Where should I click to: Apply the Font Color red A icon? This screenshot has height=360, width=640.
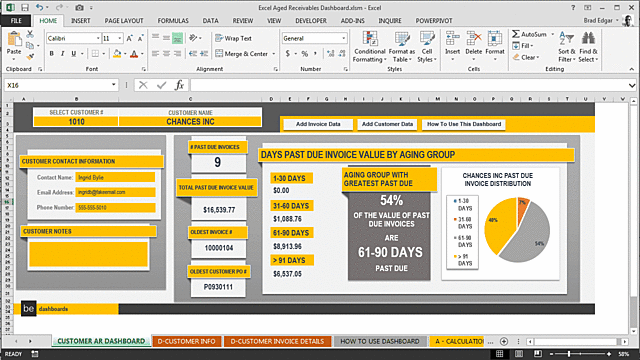(134, 53)
